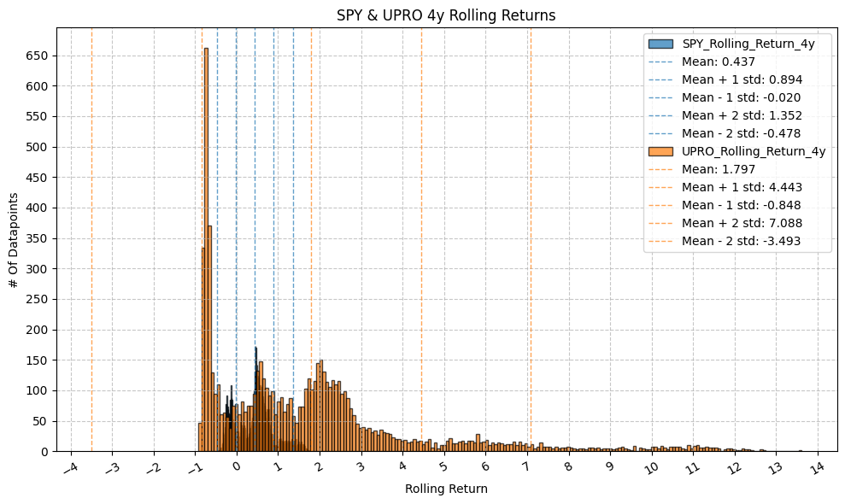The height and width of the screenshot is (504, 845).
Task: Select 'Mean + 1 std: 0.894' legend entry
Action: [x=742, y=79]
